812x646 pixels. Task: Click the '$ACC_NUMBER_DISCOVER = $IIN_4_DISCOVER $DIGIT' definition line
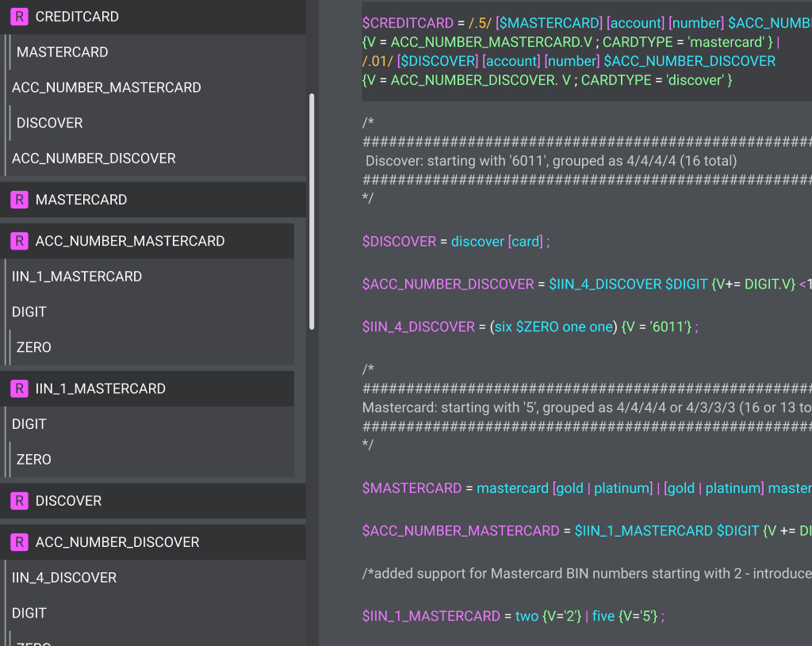pyautogui.click(x=587, y=285)
